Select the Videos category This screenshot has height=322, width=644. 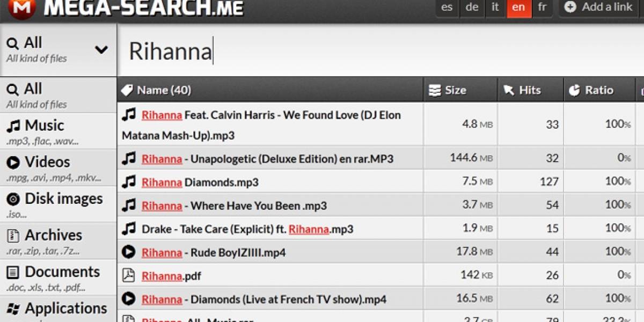58,168
